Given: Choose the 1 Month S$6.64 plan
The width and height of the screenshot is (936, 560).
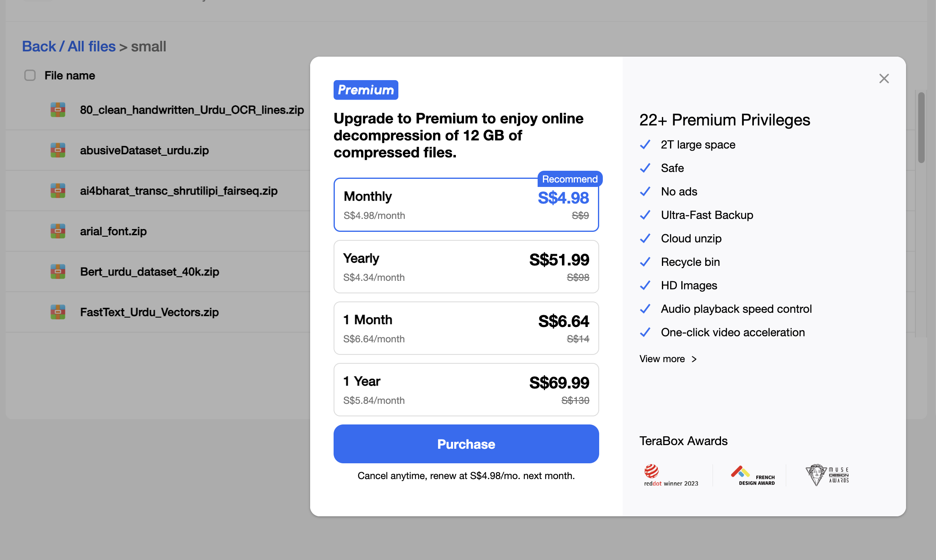Looking at the screenshot, I should pyautogui.click(x=466, y=328).
